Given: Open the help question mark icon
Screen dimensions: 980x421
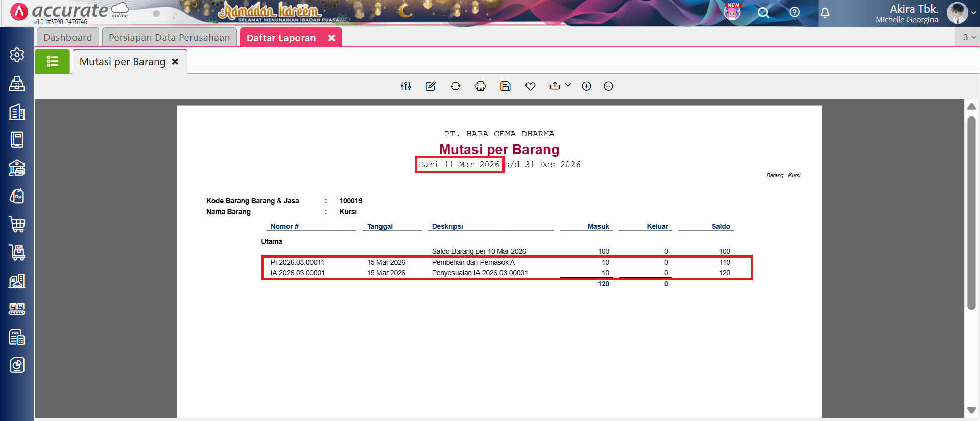Looking at the screenshot, I should click(x=795, y=12).
